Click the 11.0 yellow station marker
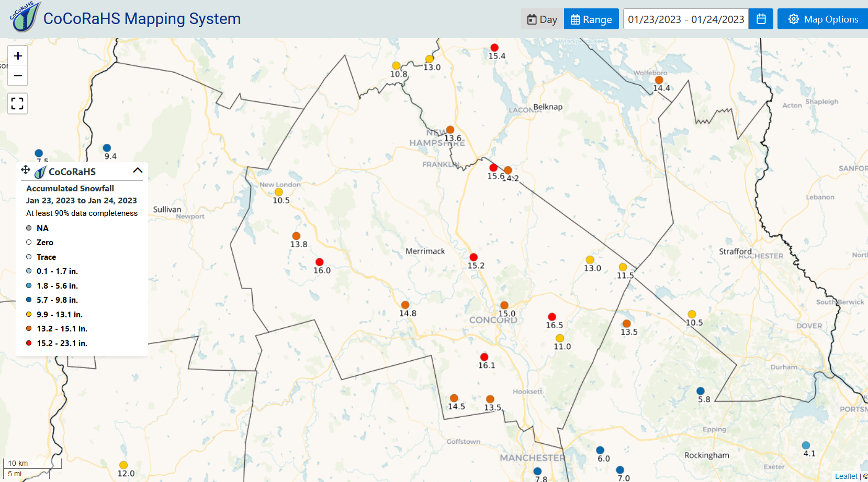The height and width of the screenshot is (482, 868). tap(560, 338)
